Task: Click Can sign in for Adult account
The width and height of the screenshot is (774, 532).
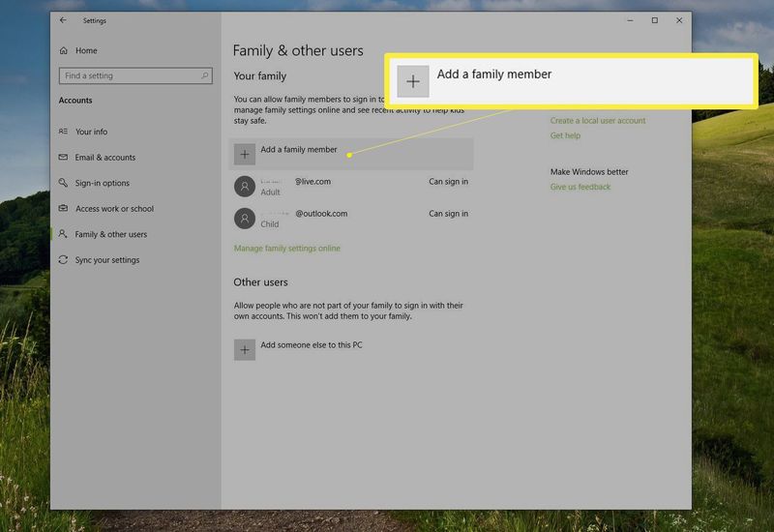Action: (448, 182)
